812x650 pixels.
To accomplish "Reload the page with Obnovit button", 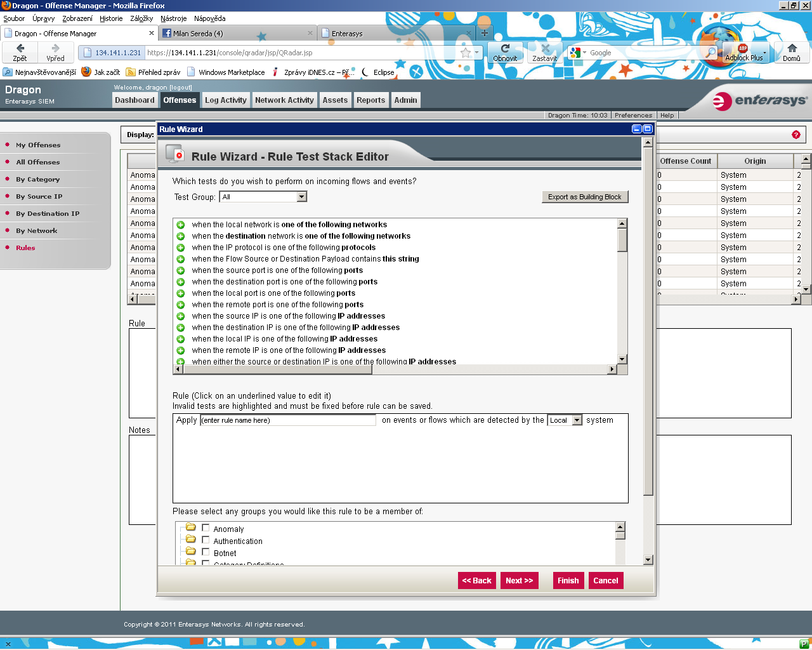I will tap(505, 52).
